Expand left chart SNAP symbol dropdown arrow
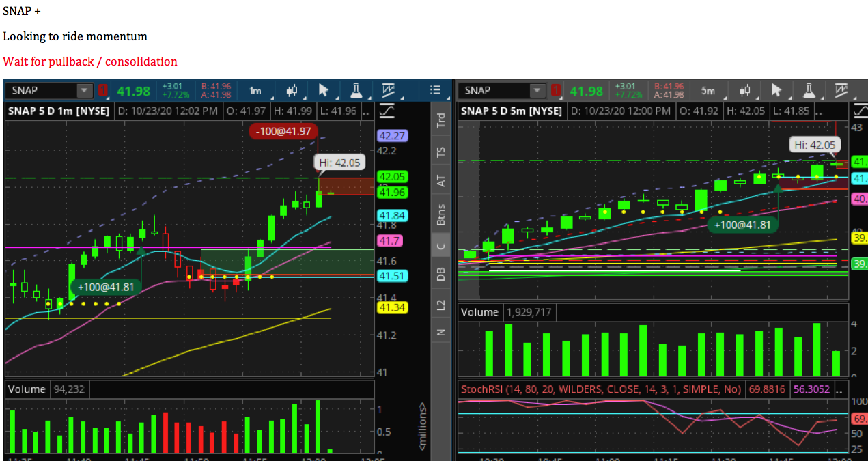This screenshot has width=868, height=461. (x=85, y=90)
